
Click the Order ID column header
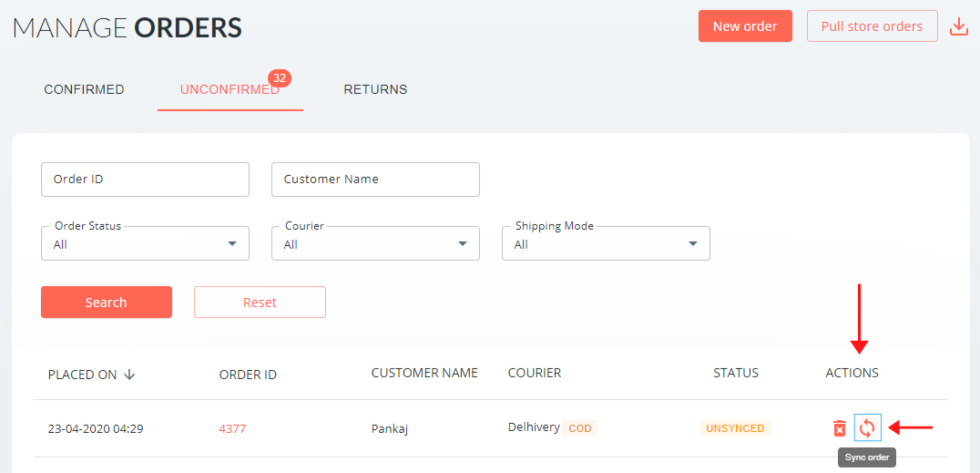pos(248,375)
